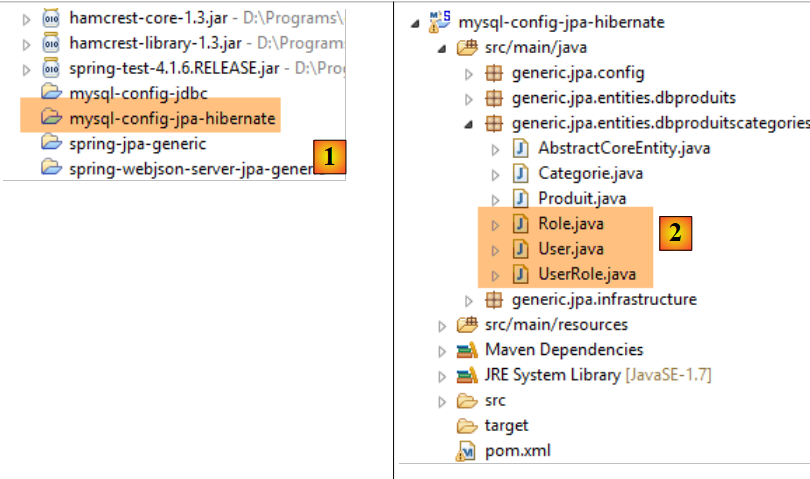Click the generic.jpa.config package icon
Screen dimensions: 810x479
coord(494,73)
